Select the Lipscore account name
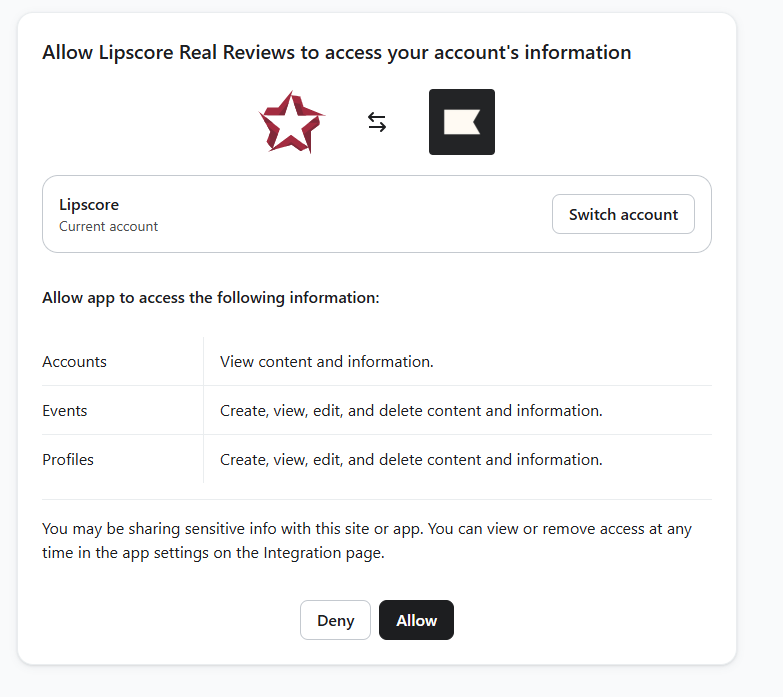Viewport: 783px width, 697px height. pyautogui.click(x=89, y=204)
